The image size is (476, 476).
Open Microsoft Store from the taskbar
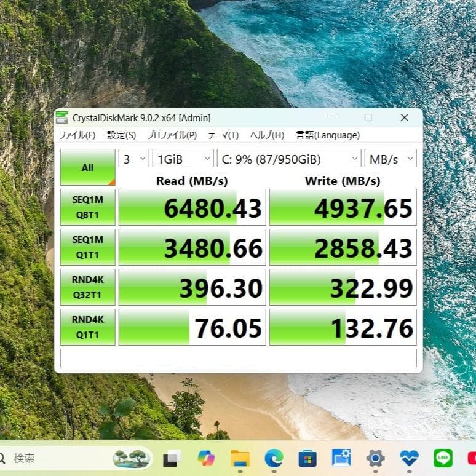coord(307,459)
